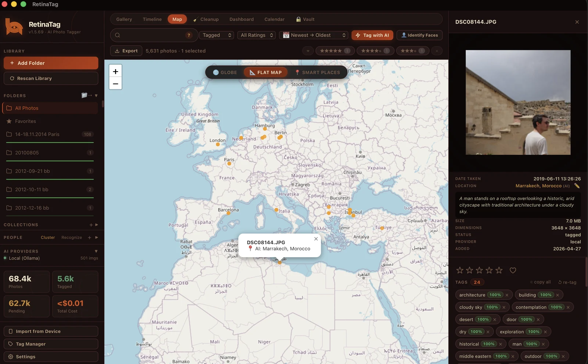Remove the cloudy sky tag
This screenshot has height=364, width=588.
(x=504, y=307)
